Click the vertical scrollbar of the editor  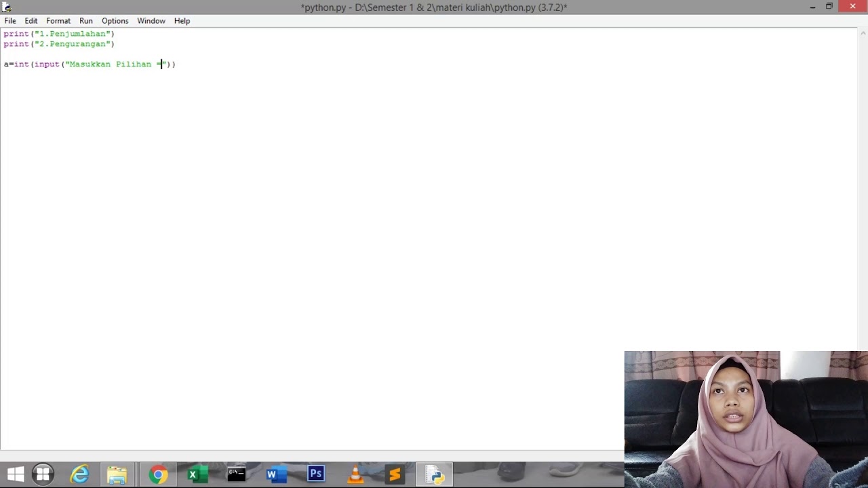point(863,190)
